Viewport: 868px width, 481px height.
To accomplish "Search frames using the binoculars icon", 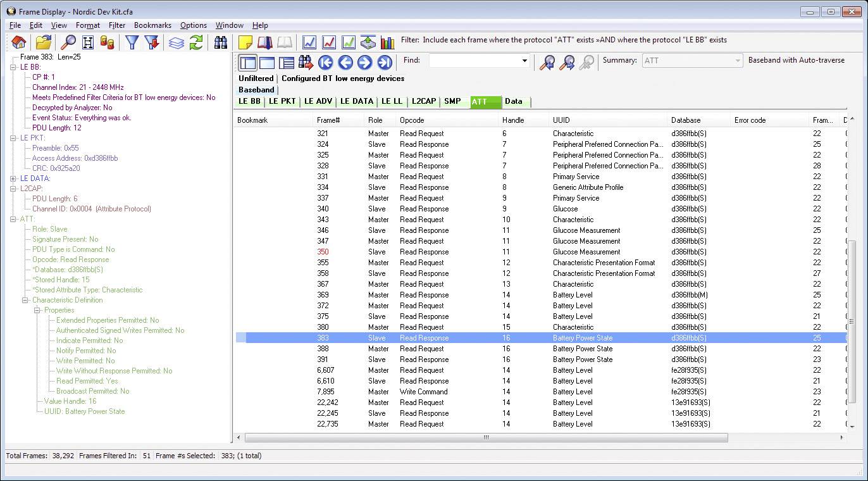I will pos(220,42).
